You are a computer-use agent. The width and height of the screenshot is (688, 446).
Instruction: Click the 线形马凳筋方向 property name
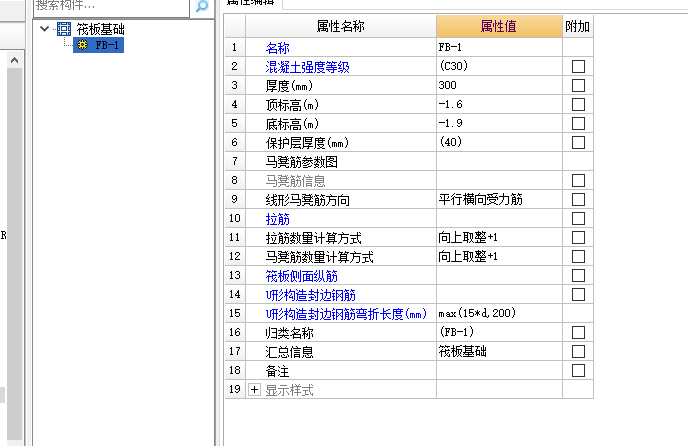[x=308, y=200]
